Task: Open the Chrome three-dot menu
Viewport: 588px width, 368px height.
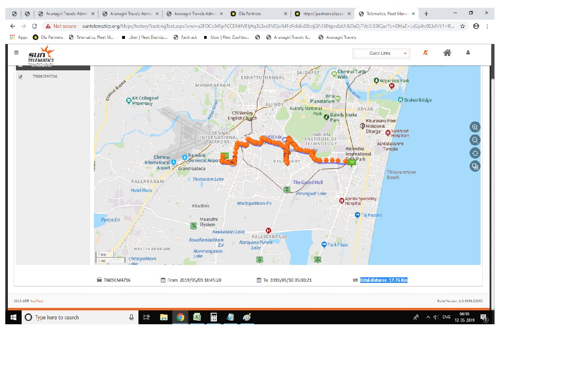Action: [x=487, y=26]
